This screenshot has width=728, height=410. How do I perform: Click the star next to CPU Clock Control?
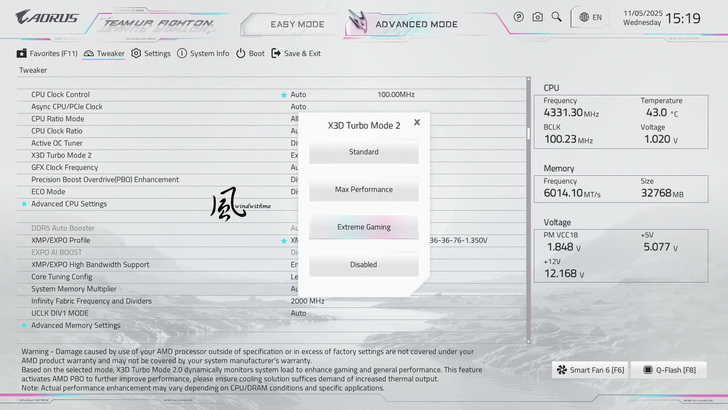(284, 95)
